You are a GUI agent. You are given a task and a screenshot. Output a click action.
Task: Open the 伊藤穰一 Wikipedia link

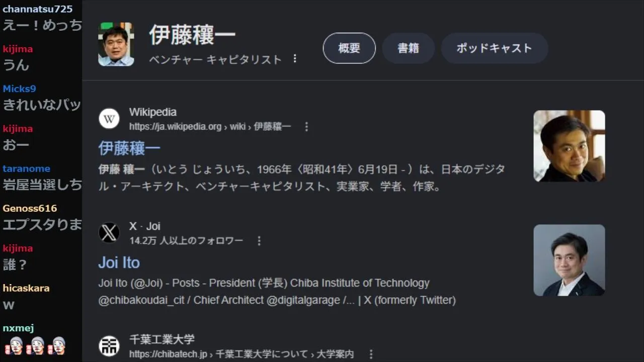[129, 148]
